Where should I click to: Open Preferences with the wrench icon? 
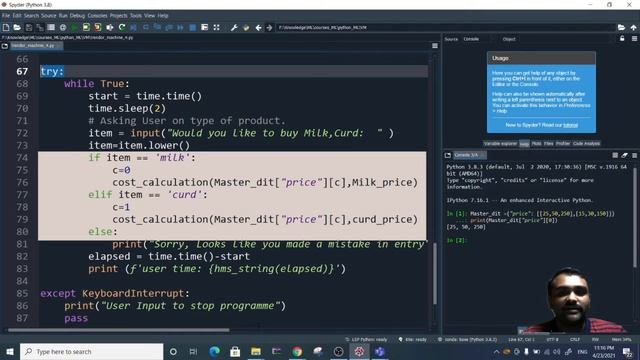click(x=234, y=27)
